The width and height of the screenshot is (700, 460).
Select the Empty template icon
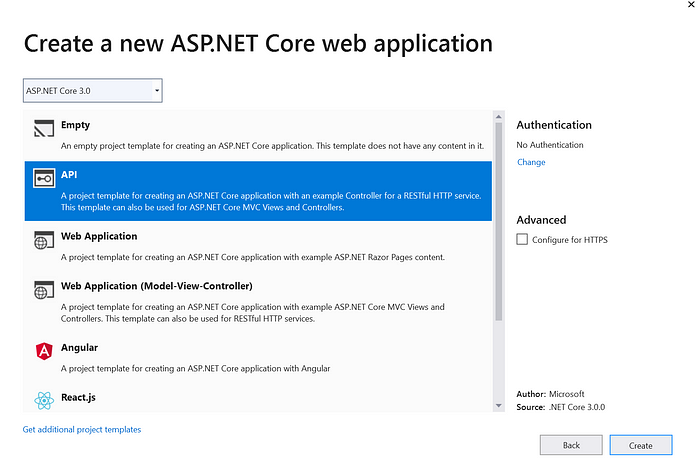click(44, 128)
